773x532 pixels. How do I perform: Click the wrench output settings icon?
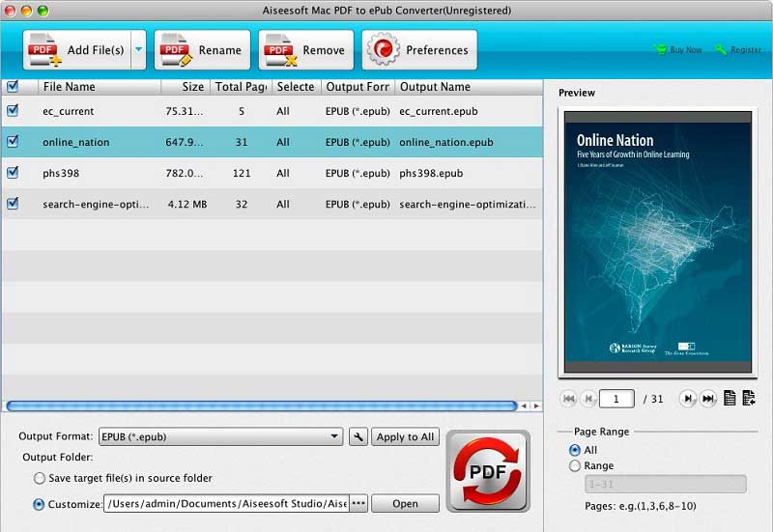[x=358, y=436]
